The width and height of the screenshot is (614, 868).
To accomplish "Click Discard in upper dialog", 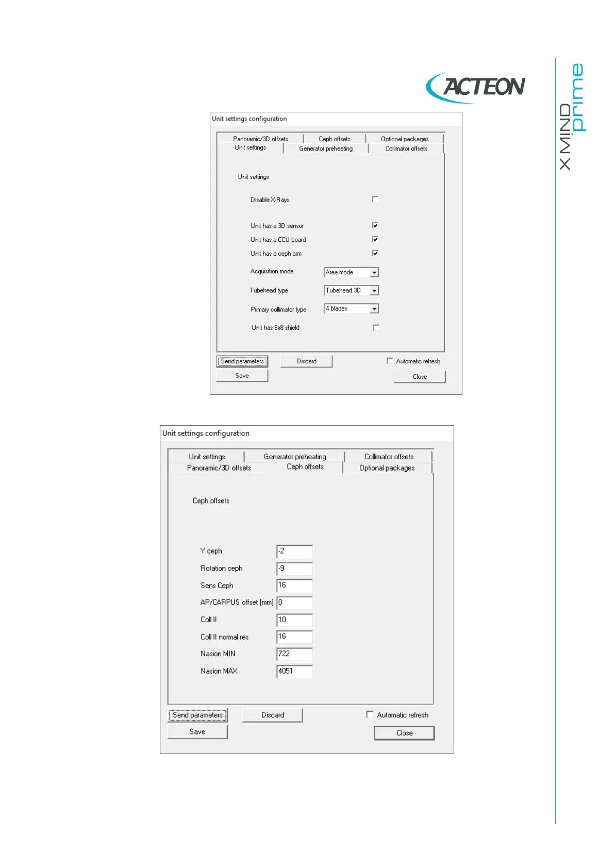I will click(307, 361).
